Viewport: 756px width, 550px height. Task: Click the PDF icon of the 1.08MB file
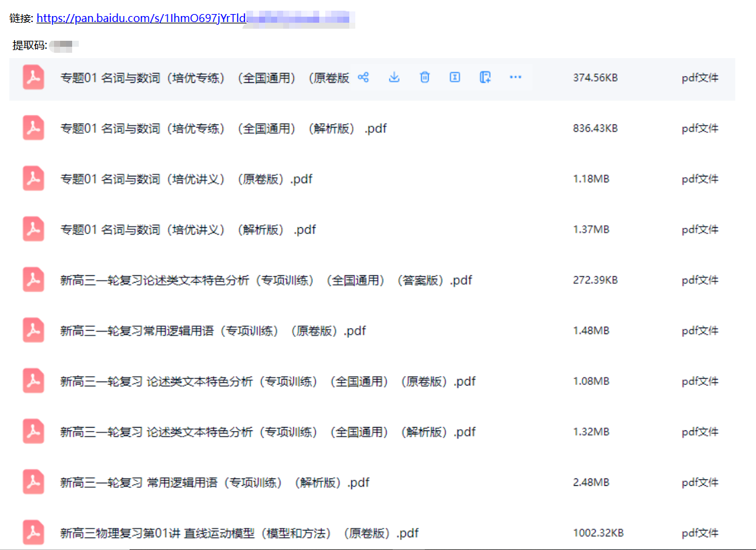(x=33, y=381)
